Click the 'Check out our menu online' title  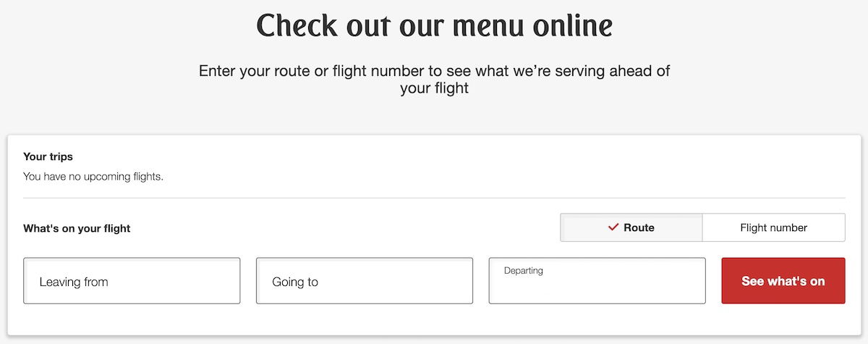coord(434,26)
